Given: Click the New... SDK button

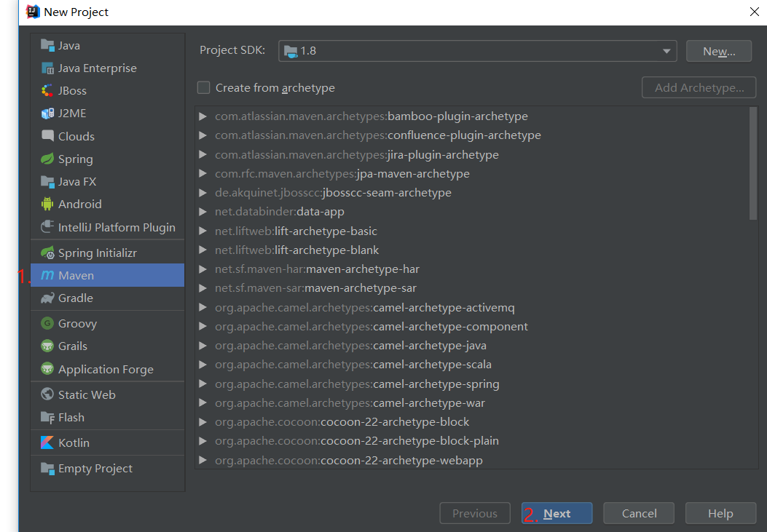Looking at the screenshot, I should 718,51.
